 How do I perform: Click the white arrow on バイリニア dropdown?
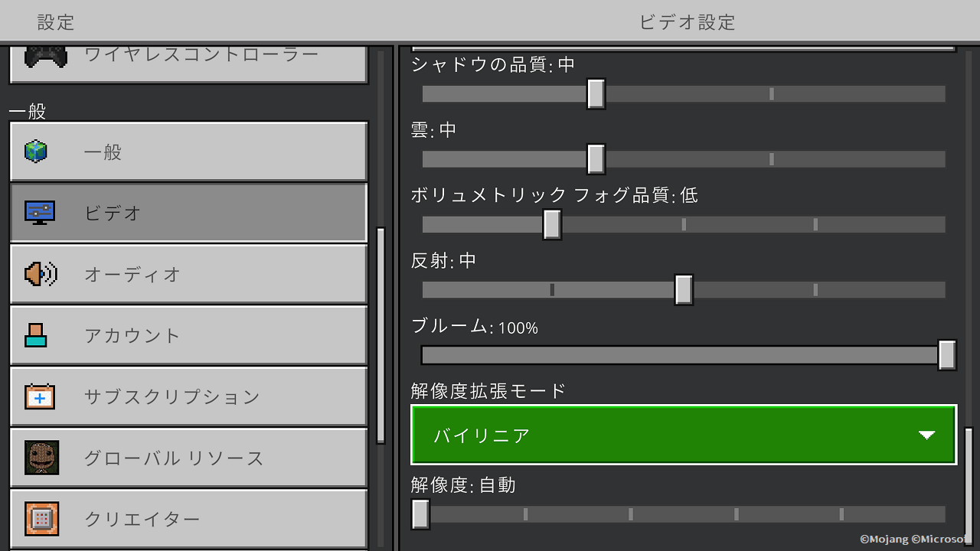pos(927,435)
